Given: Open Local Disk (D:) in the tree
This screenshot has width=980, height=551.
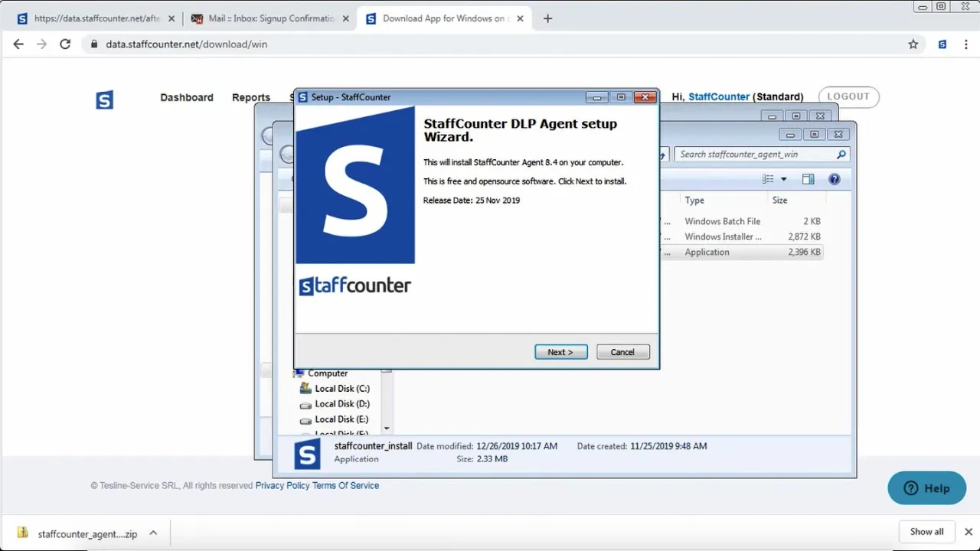Looking at the screenshot, I should pos(341,404).
